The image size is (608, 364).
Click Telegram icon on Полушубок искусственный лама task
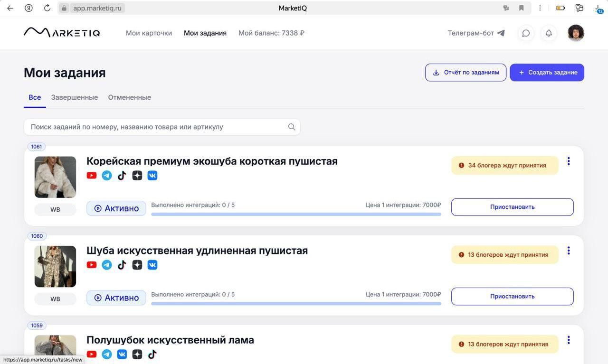tap(107, 354)
